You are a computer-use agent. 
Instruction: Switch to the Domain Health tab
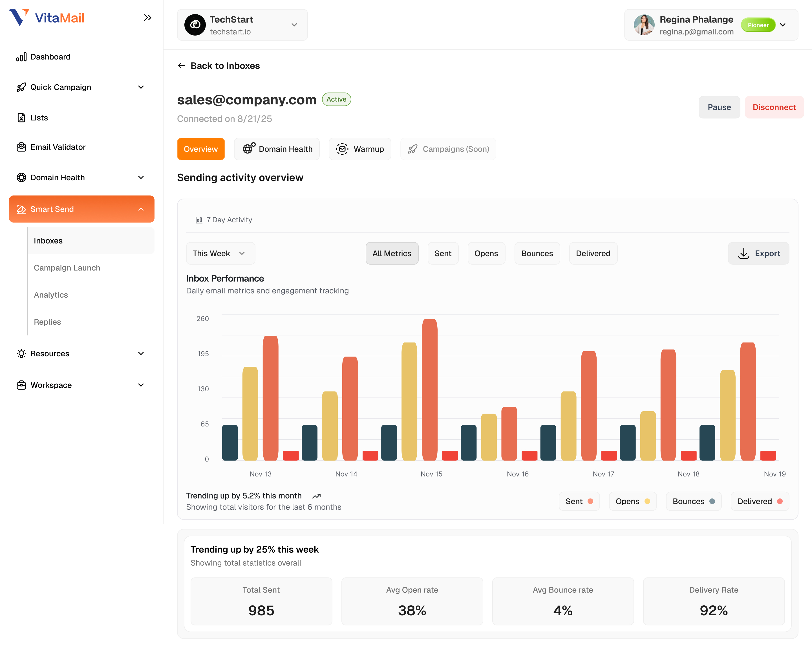(x=277, y=149)
